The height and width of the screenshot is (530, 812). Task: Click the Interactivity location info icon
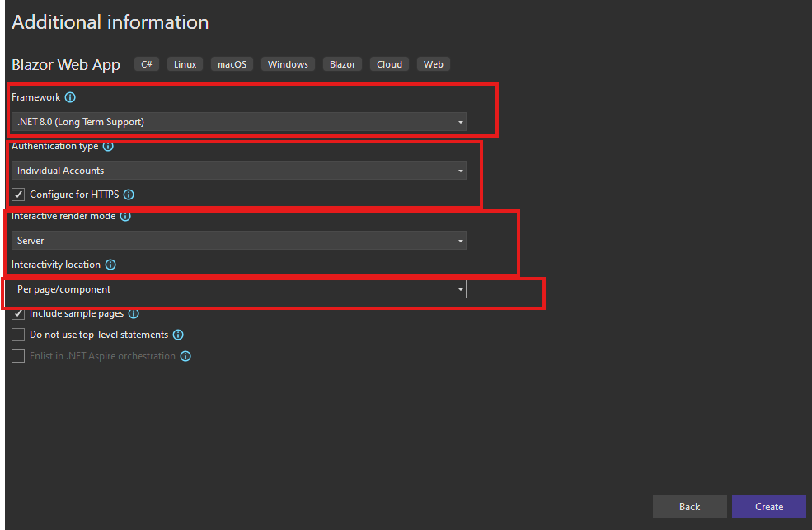pyautogui.click(x=110, y=265)
